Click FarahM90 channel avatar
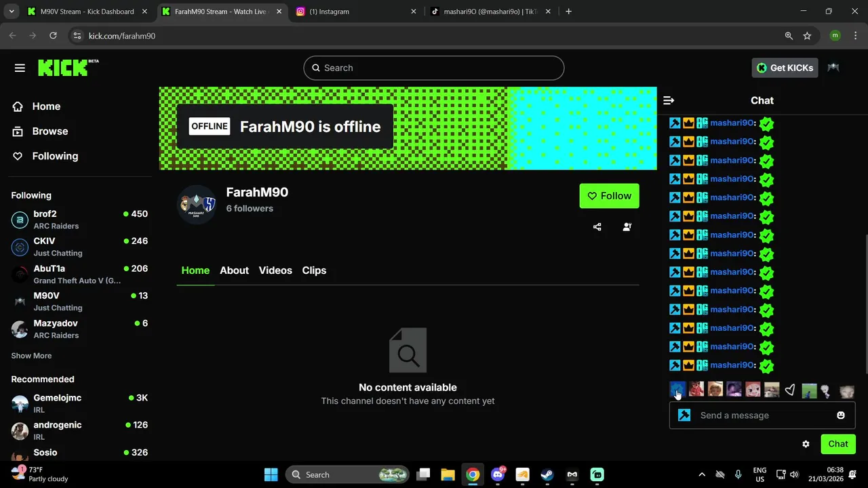The width and height of the screenshot is (868, 488). click(x=197, y=204)
